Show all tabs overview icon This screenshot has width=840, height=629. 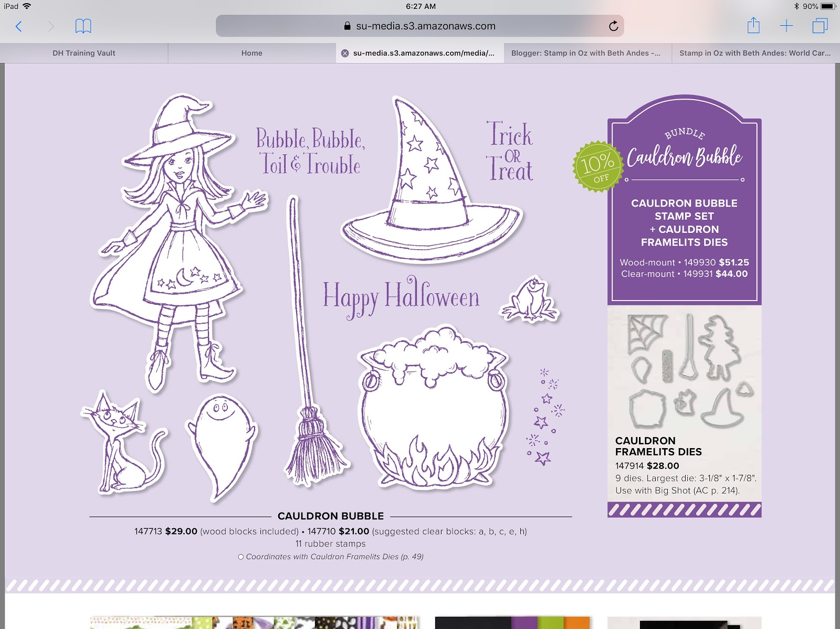820,26
